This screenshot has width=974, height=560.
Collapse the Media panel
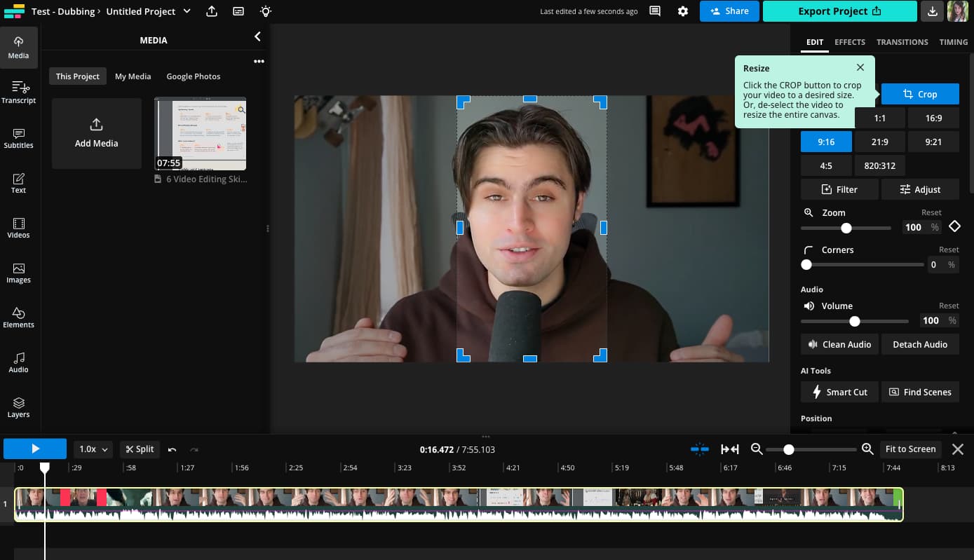click(x=257, y=36)
